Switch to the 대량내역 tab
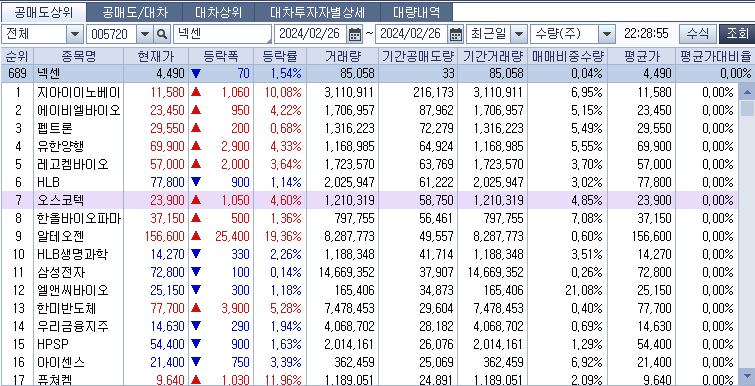755x386 pixels. (417, 12)
